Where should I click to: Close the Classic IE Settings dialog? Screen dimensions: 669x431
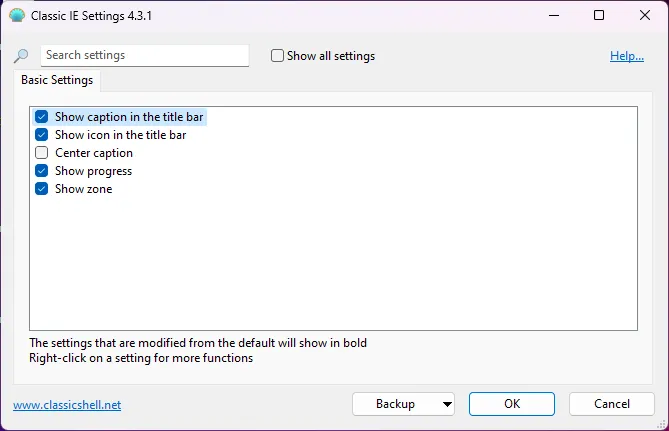click(645, 16)
